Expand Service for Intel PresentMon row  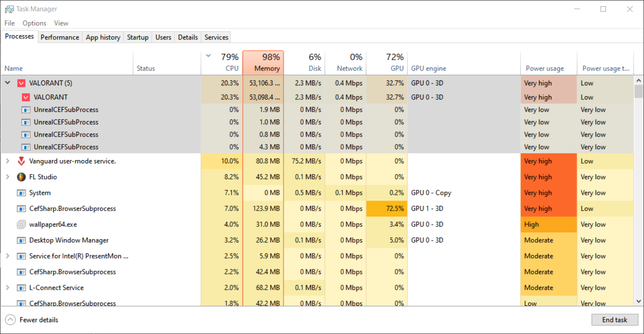[8, 256]
